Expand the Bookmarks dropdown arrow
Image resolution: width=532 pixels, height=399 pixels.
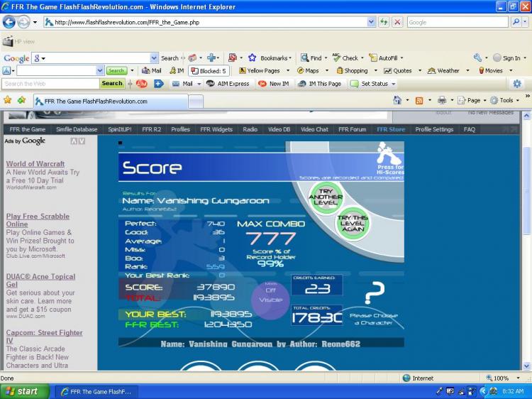tap(290, 58)
